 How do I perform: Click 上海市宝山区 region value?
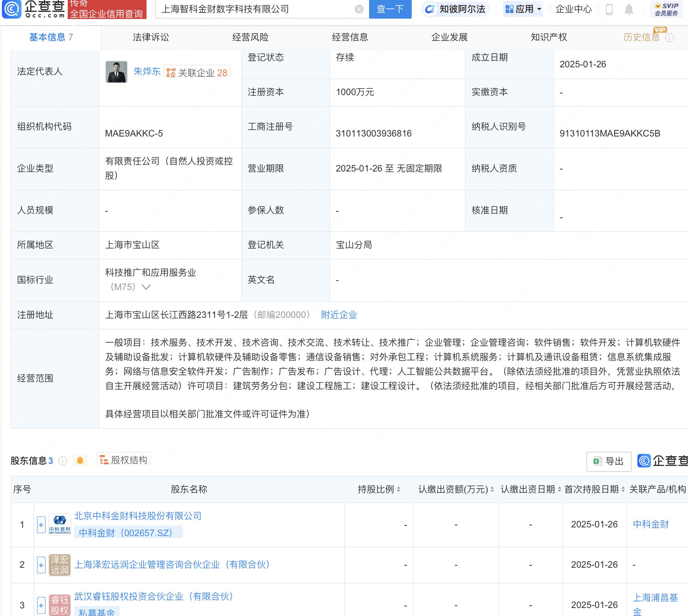click(132, 245)
